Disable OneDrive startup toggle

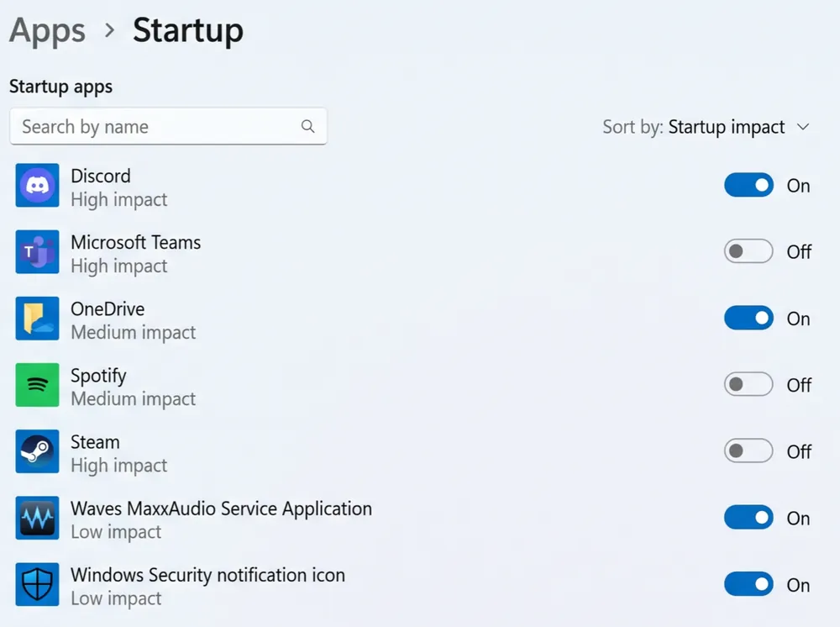[x=748, y=319]
